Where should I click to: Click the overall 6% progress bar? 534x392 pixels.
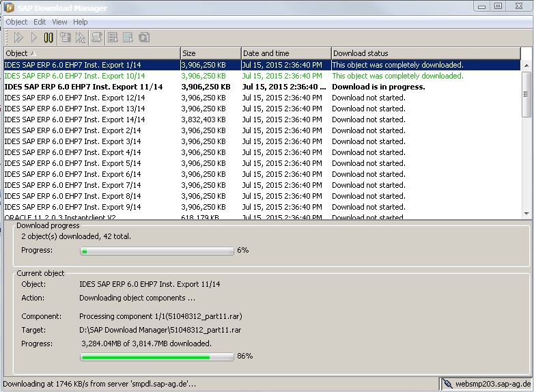(157, 251)
